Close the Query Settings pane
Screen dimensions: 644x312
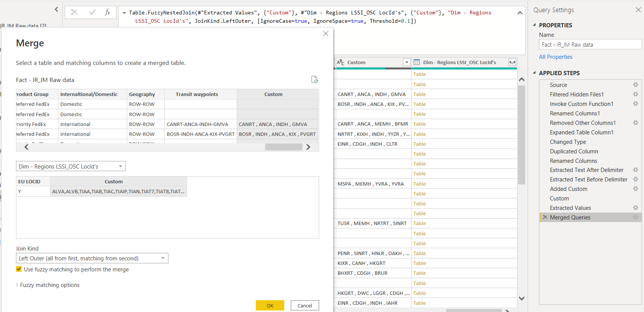point(638,10)
